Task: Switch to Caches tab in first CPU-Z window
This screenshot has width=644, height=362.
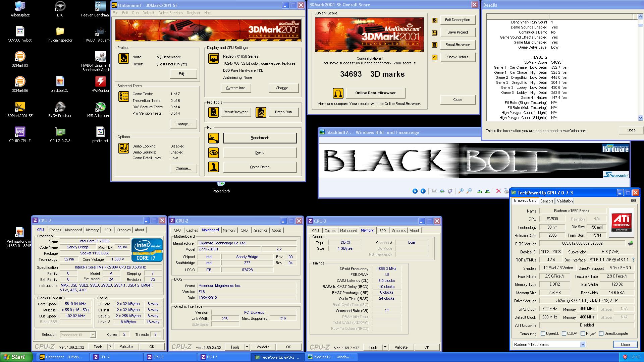Action: 55,230
